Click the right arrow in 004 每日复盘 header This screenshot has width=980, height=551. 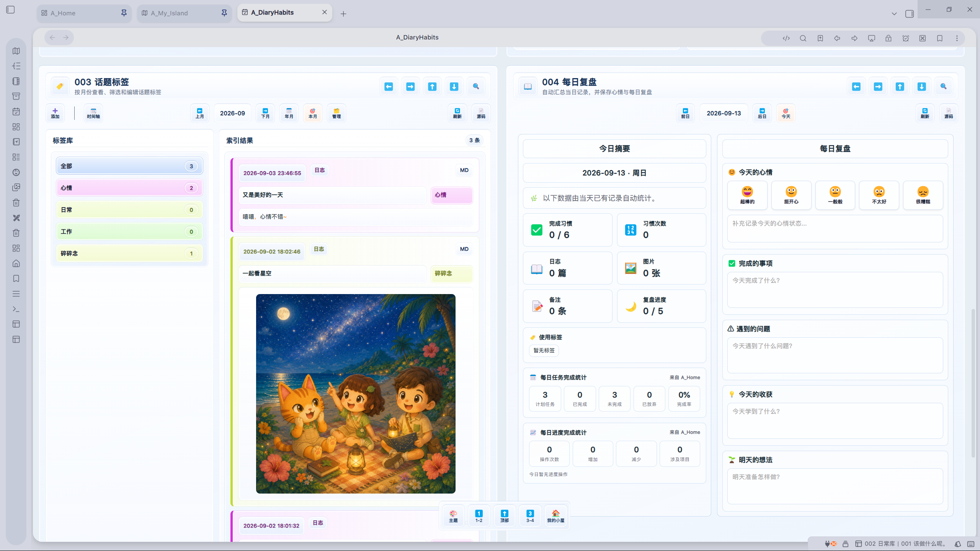(878, 87)
